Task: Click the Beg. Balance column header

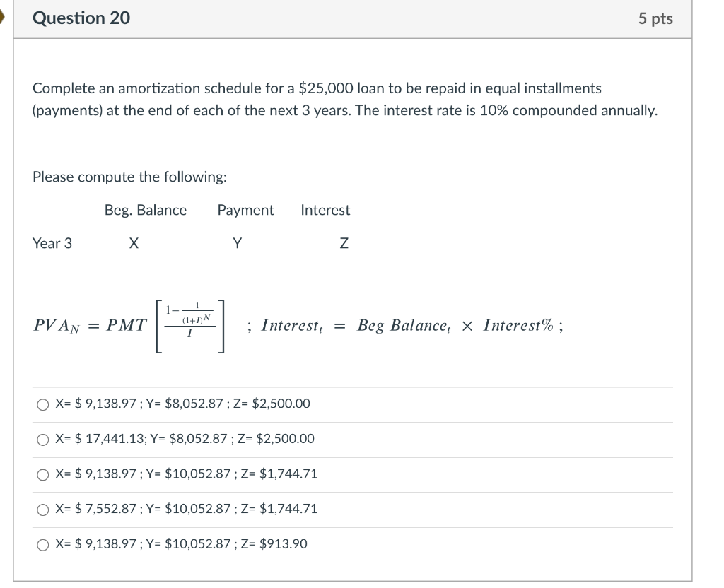Action: (x=146, y=210)
